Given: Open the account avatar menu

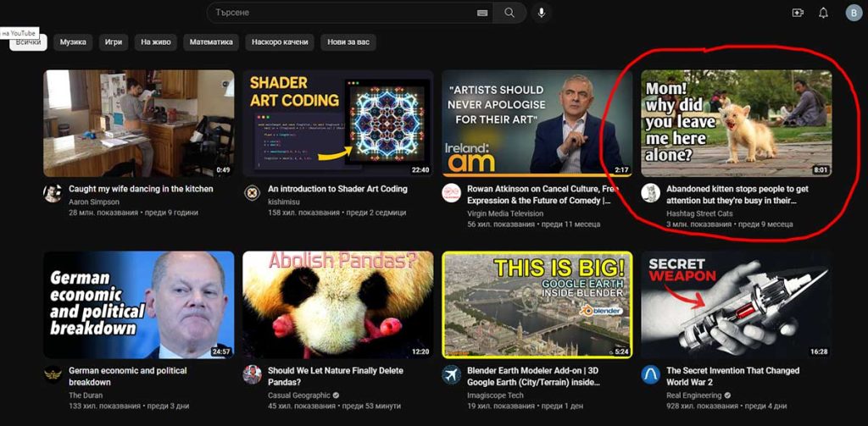Looking at the screenshot, I should pos(853,13).
